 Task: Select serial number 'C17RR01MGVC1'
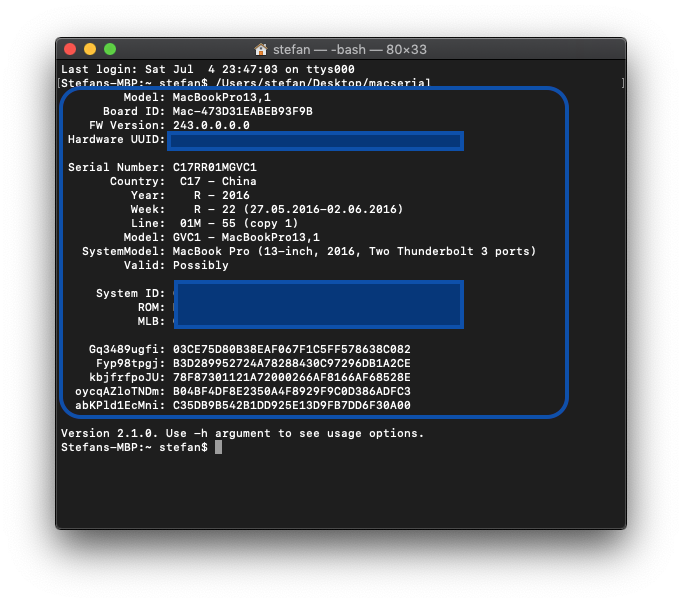(x=215, y=167)
